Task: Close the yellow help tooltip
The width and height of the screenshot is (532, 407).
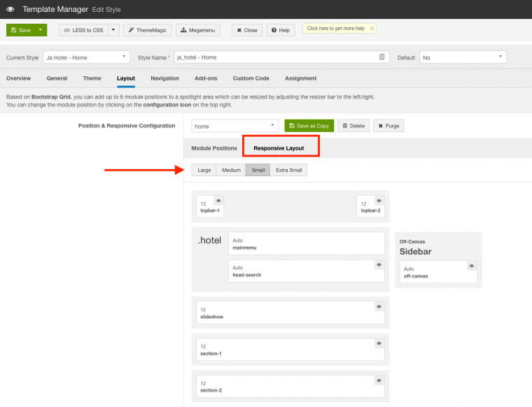Action: click(x=372, y=29)
